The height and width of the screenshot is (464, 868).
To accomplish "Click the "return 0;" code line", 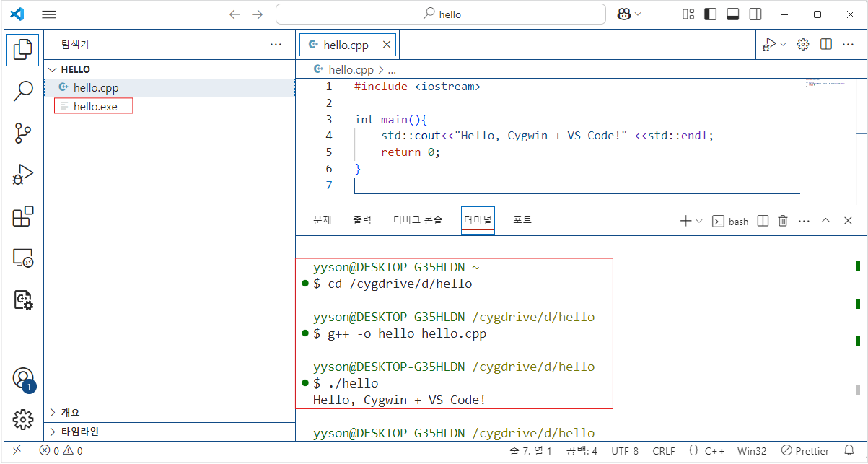I will 410,152.
